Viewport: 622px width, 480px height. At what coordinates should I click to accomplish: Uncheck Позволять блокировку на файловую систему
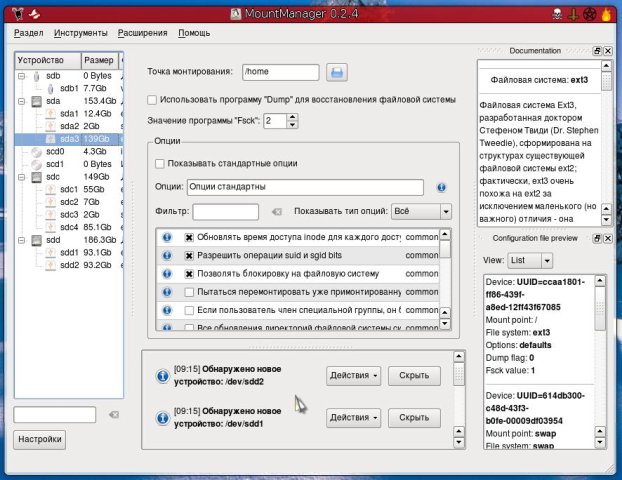[x=189, y=274]
